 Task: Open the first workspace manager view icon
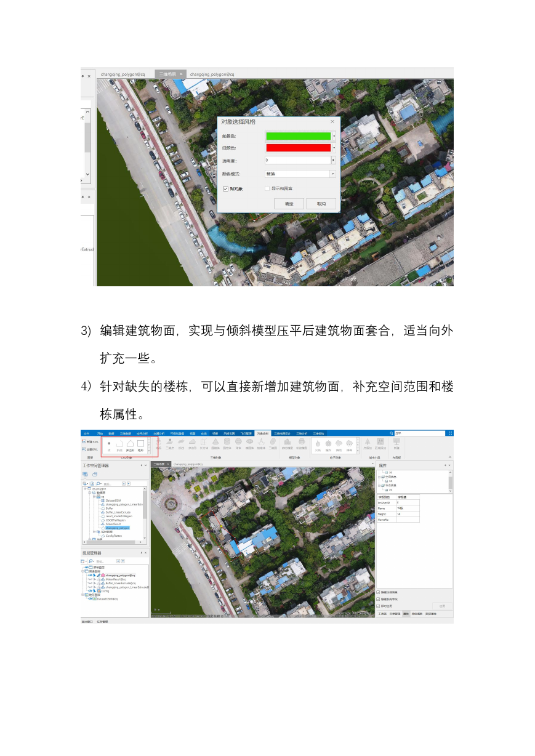click(85, 475)
